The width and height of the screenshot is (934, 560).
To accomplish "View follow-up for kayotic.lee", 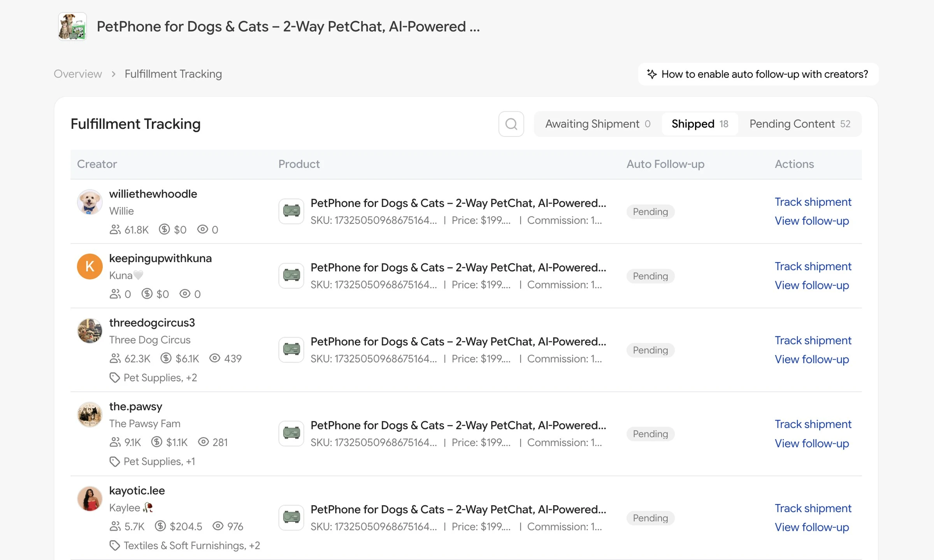I will 812,527.
